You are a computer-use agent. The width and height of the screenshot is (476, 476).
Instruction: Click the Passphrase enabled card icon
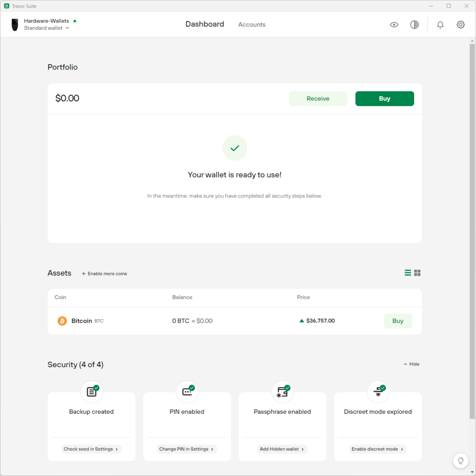(x=283, y=391)
